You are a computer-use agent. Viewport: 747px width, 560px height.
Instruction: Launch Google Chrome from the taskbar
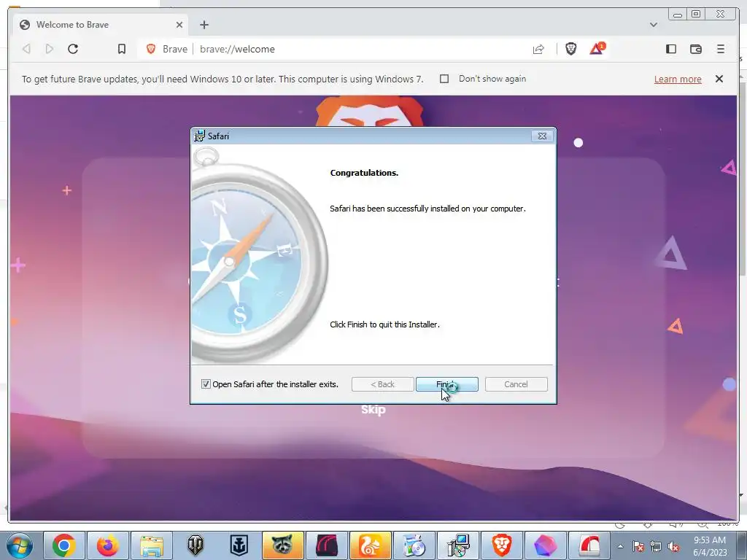pos(64,545)
